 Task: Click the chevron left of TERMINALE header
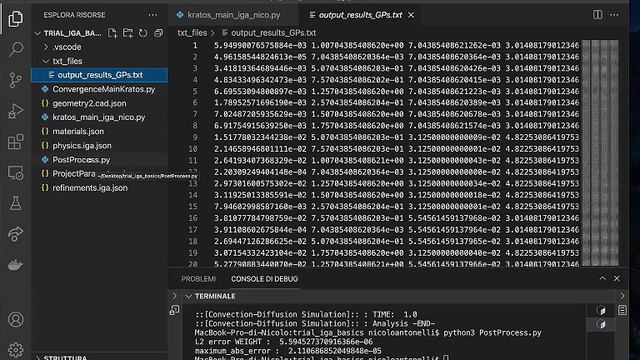point(175,296)
